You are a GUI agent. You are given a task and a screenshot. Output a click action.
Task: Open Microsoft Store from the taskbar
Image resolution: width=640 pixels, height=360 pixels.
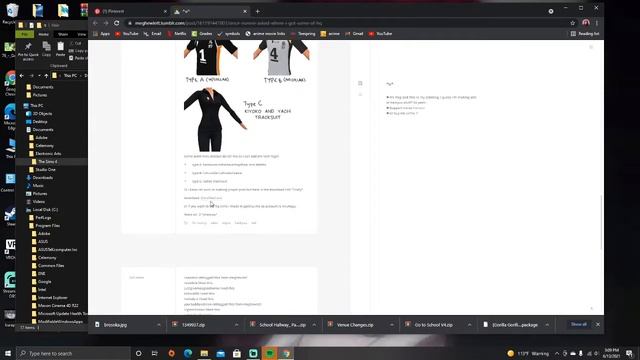(x=237, y=353)
